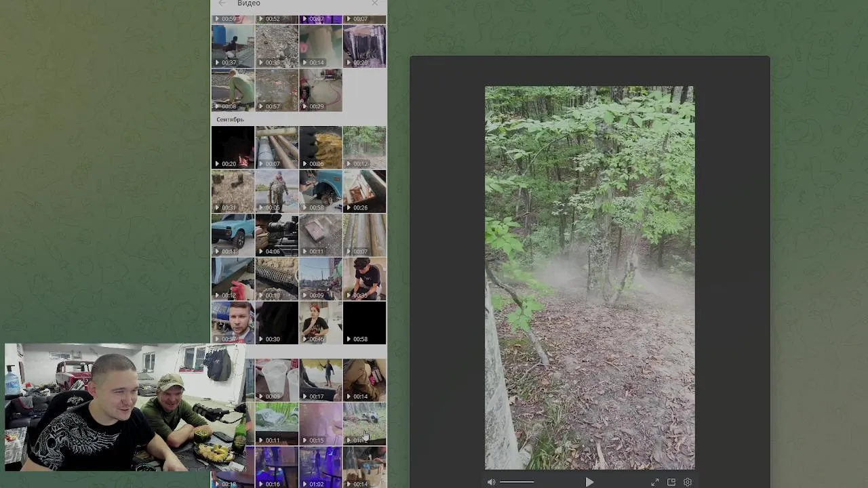Open the 00:17 video of a person on a shore
868x488 pixels.
click(321, 380)
